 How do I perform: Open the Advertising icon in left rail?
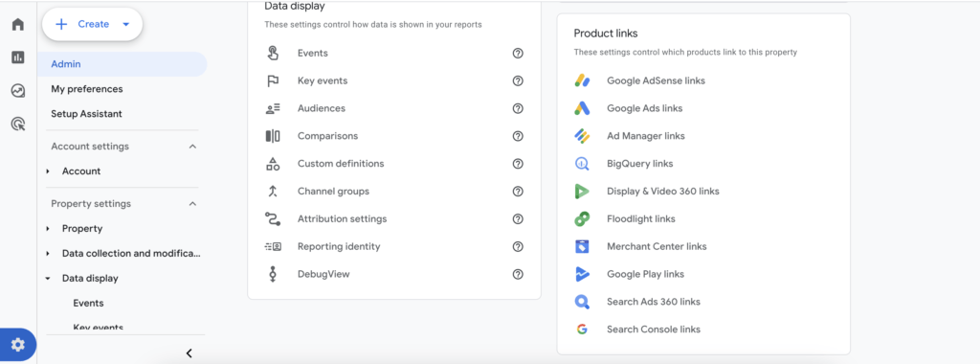18,124
